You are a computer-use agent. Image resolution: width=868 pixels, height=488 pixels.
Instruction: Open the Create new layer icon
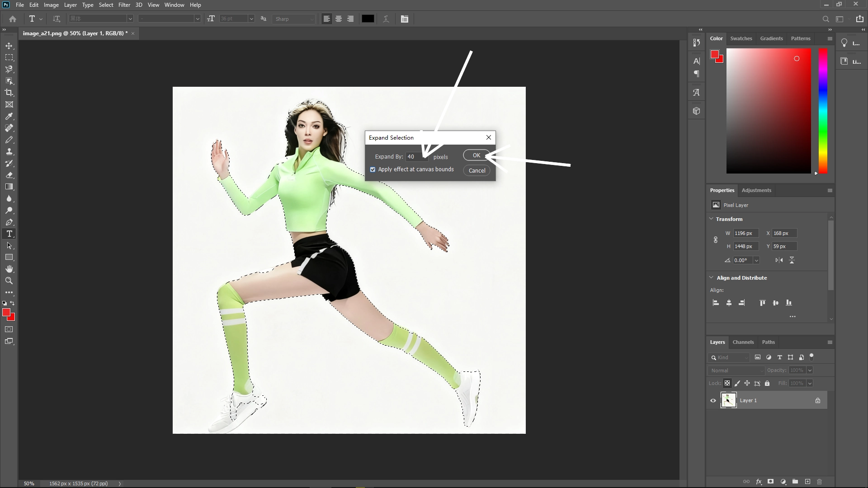pyautogui.click(x=807, y=482)
